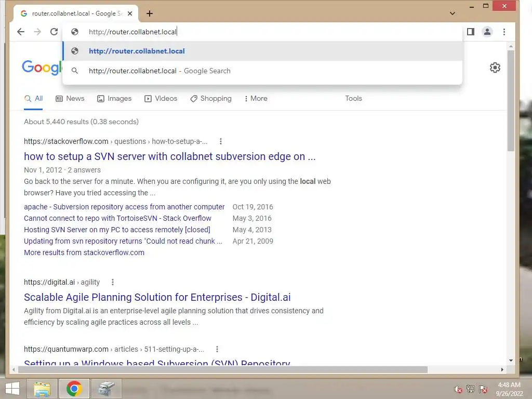Image resolution: width=532 pixels, height=399 pixels.
Task: Open options for stackoverflow.com result
Action: pyautogui.click(x=221, y=141)
